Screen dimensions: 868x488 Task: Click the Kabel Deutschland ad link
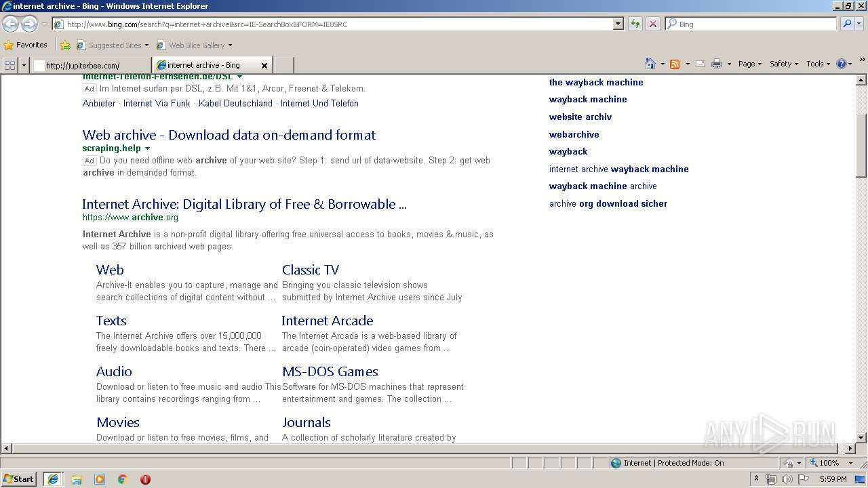click(x=235, y=104)
